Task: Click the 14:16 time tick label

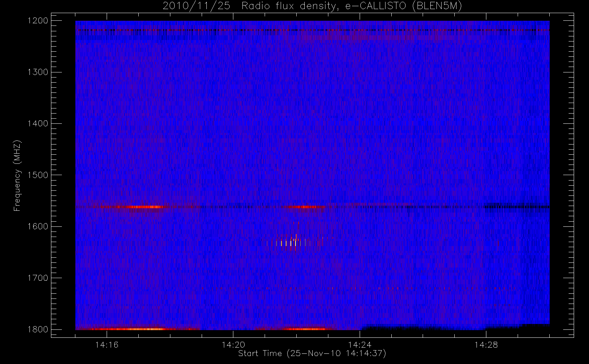Action: tap(107, 344)
